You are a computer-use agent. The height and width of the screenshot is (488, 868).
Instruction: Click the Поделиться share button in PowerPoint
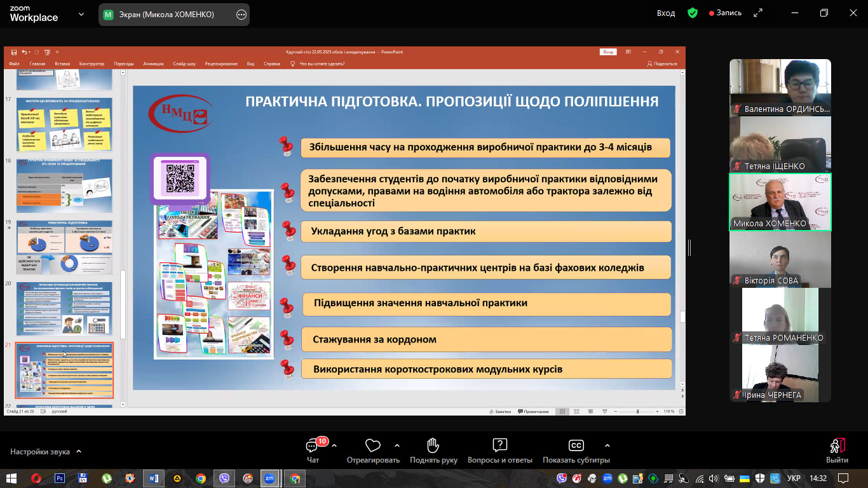tap(662, 64)
